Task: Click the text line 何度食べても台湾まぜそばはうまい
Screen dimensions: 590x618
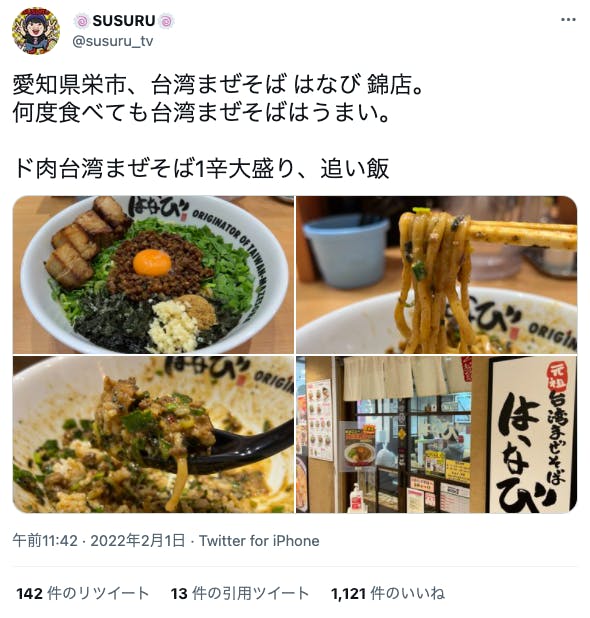Action: [x=201, y=113]
